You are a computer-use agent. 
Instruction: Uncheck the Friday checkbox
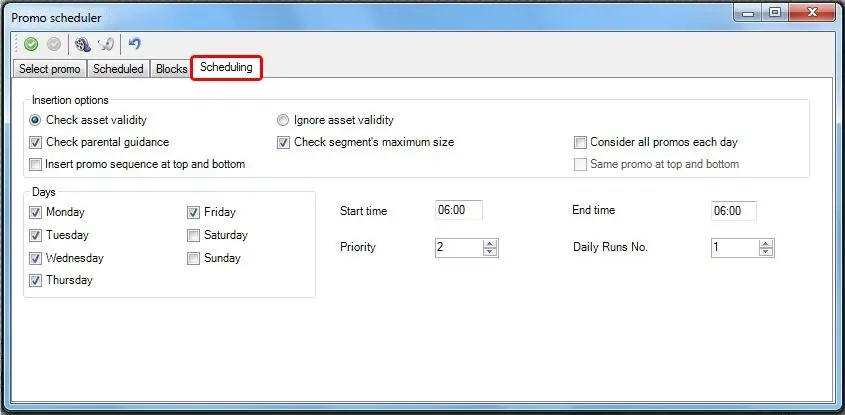coord(194,212)
